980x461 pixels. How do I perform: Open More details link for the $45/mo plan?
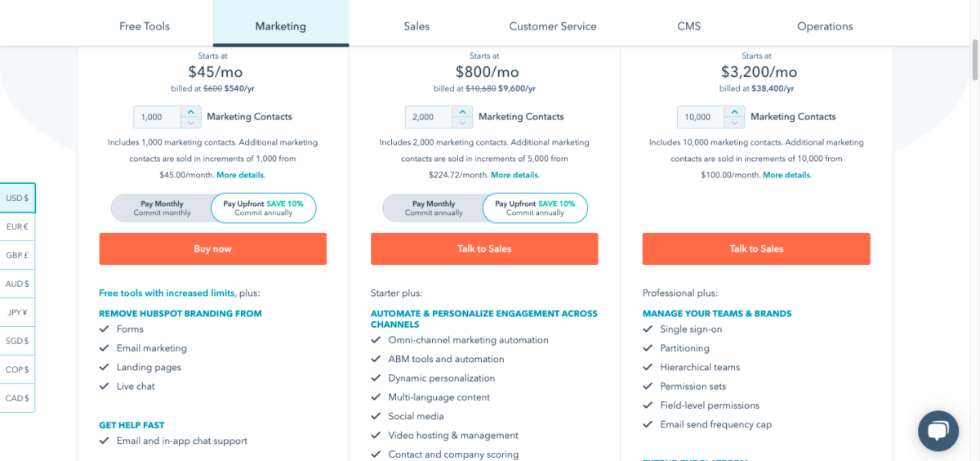240,175
